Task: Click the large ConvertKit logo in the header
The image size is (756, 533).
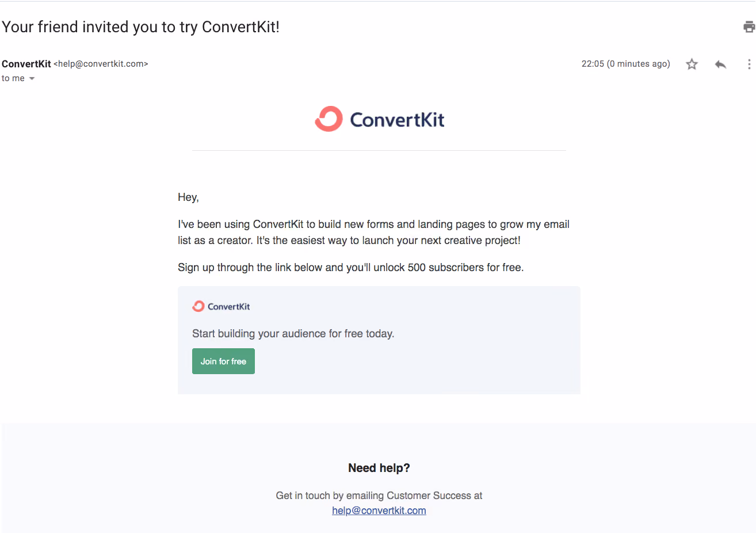Action: [x=380, y=119]
